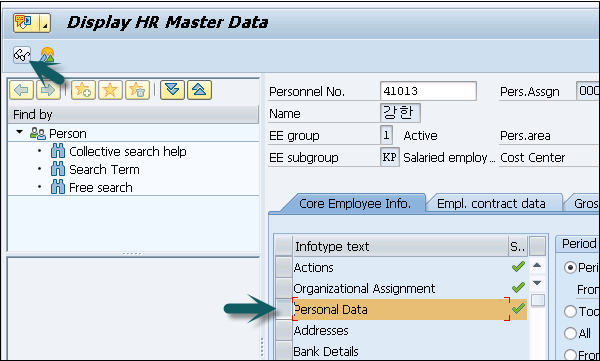The image size is (600, 361).
Task: Click row selector beside Organizational Assignment
Action: [x=284, y=288]
